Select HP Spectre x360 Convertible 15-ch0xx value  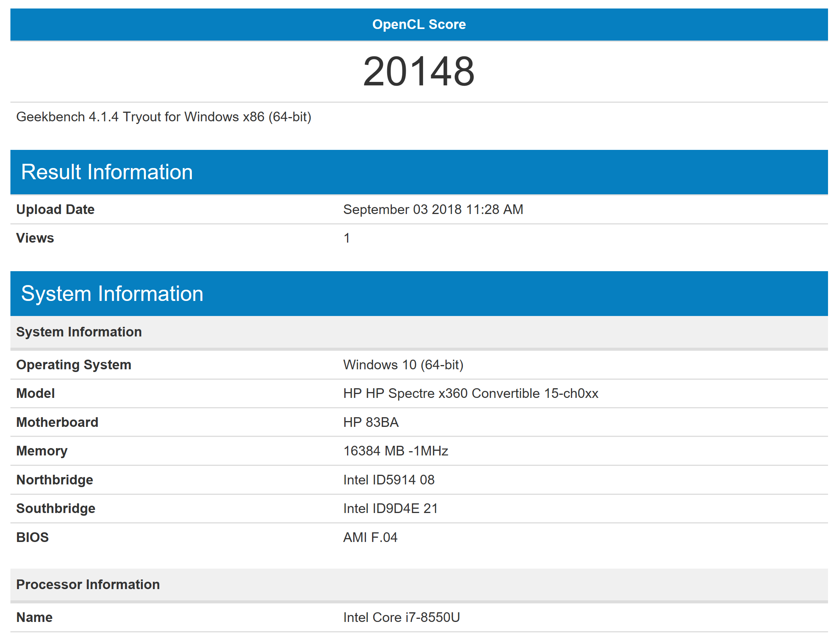click(x=471, y=393)
